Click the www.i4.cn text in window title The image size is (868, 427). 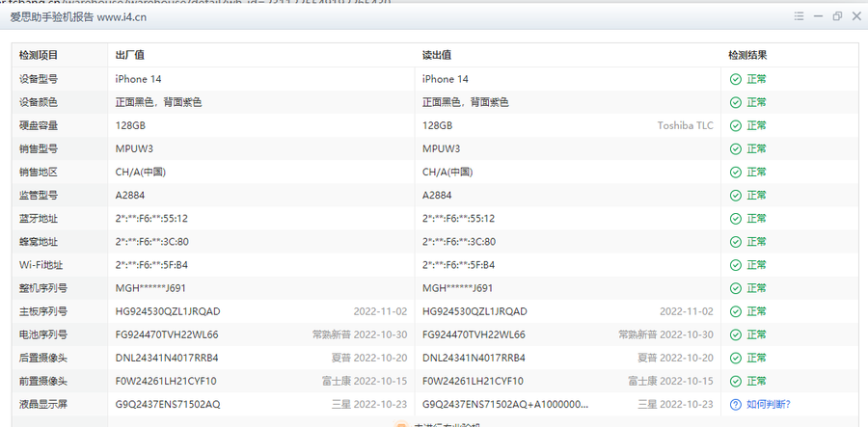124,17
